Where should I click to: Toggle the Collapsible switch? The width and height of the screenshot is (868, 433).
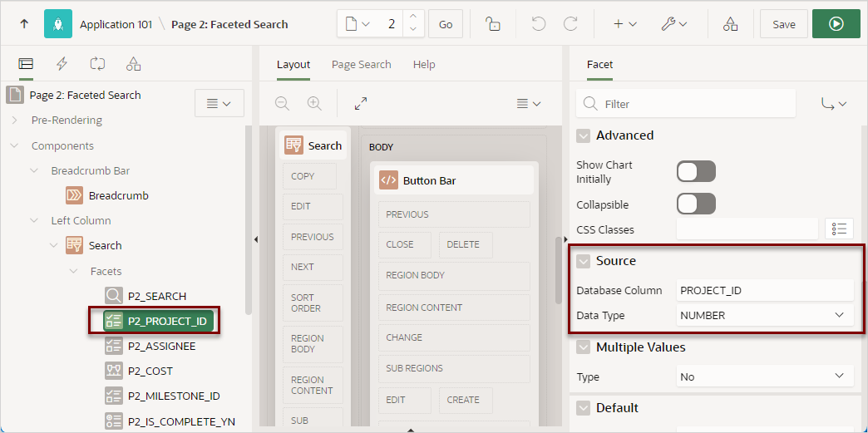[697, 204]
